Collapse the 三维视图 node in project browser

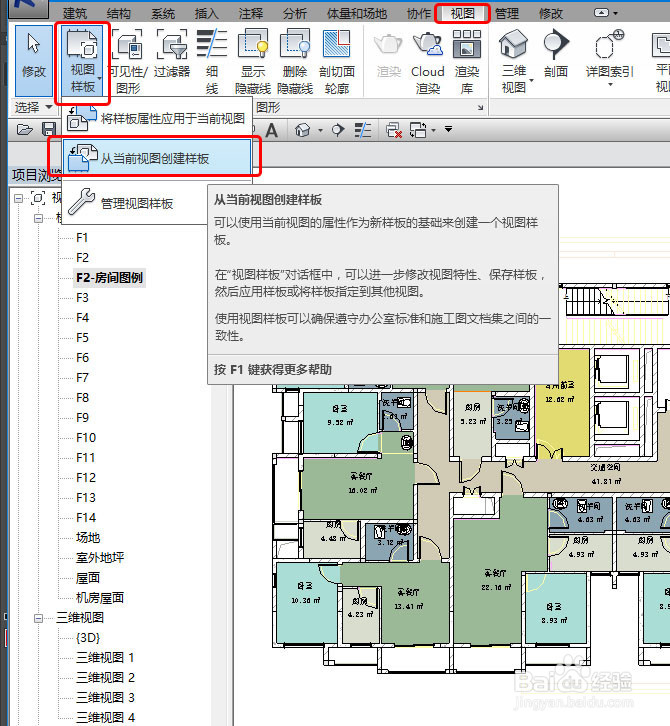pos(39,618)
